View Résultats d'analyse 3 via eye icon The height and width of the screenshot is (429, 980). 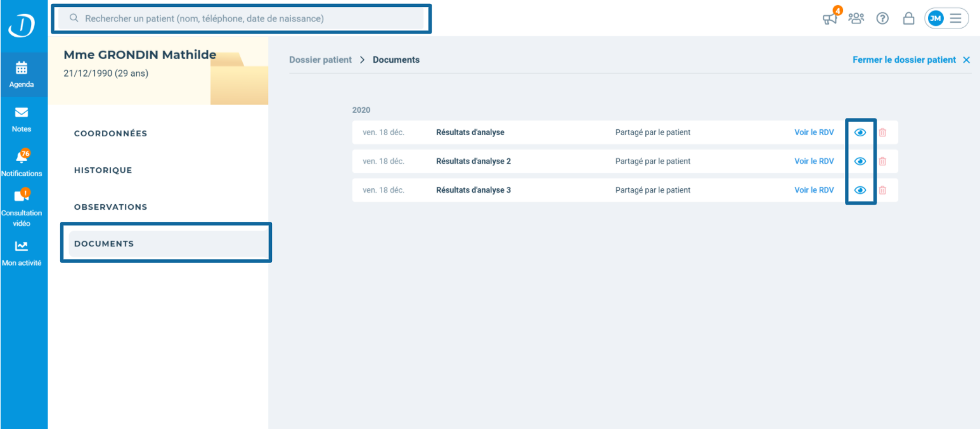(860, 190)
